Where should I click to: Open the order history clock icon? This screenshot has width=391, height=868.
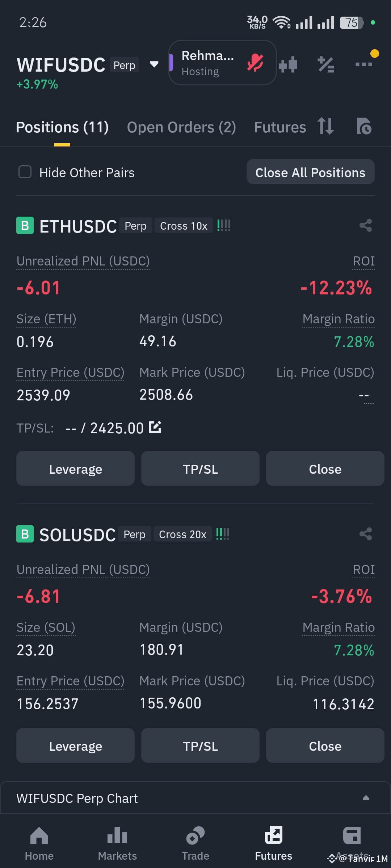364,126
